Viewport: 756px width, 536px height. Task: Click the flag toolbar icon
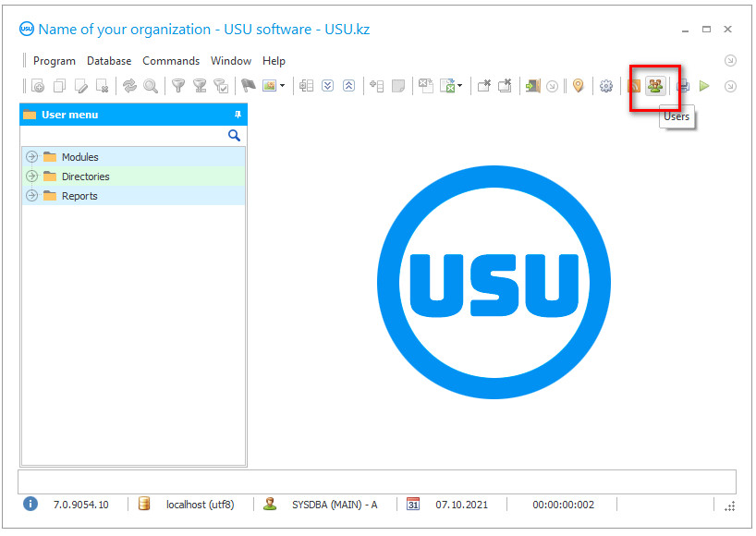[248, 86]
